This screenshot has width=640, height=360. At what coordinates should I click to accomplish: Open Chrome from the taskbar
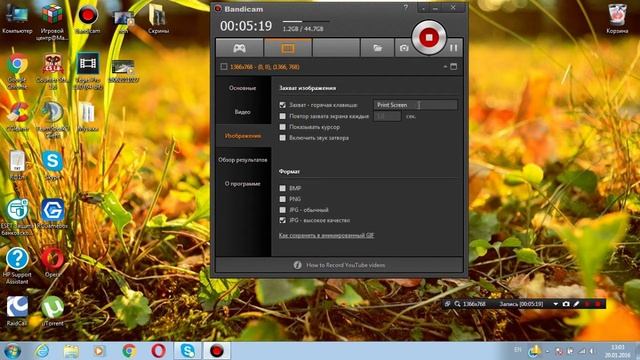point(129,351)
